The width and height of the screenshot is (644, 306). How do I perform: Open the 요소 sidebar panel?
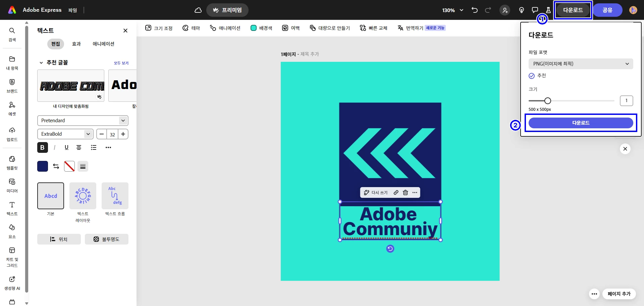tap(12, 231)
